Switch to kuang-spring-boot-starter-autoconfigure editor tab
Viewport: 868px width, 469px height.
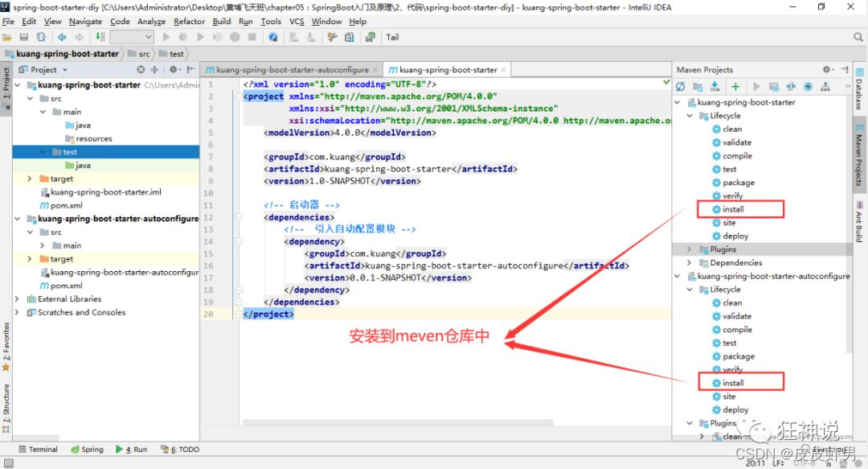tap(292, 70)
